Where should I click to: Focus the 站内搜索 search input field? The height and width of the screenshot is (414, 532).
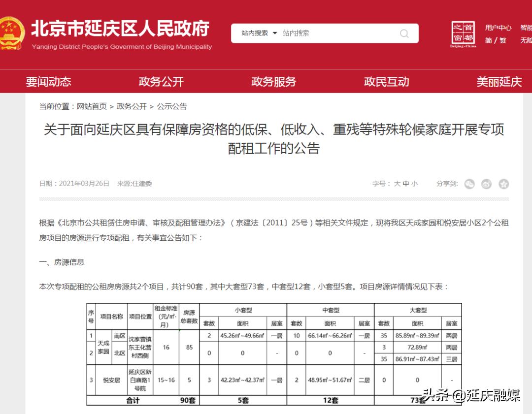click(x=339, y=33)
